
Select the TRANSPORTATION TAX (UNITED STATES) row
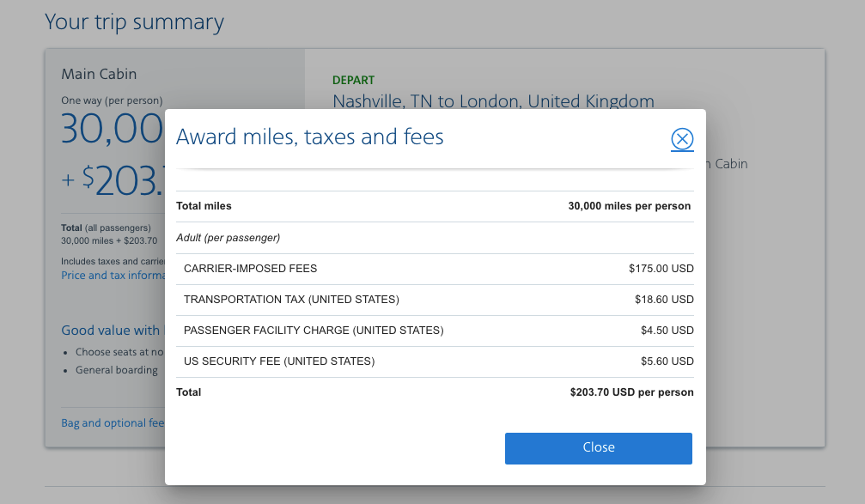pyautogui.click(x=291, y=300)
